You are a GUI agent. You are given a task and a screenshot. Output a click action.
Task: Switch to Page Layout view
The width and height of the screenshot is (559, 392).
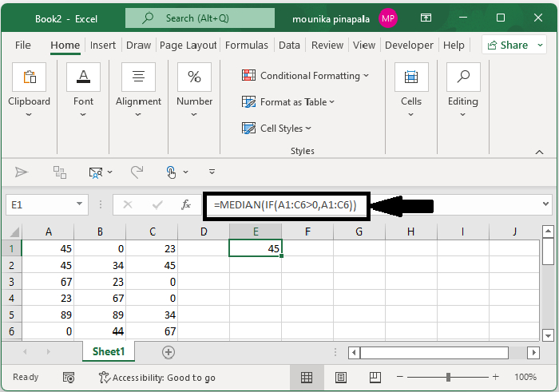coord(341,377)
